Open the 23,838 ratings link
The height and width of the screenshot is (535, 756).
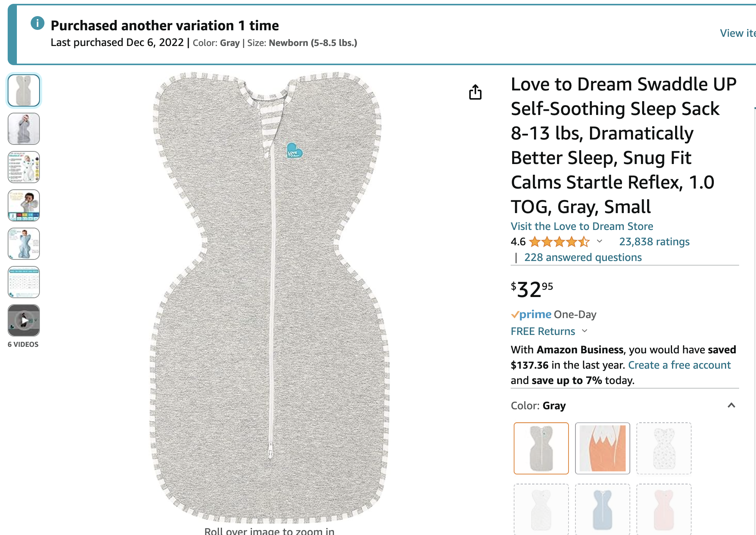[x=654, y=242]
